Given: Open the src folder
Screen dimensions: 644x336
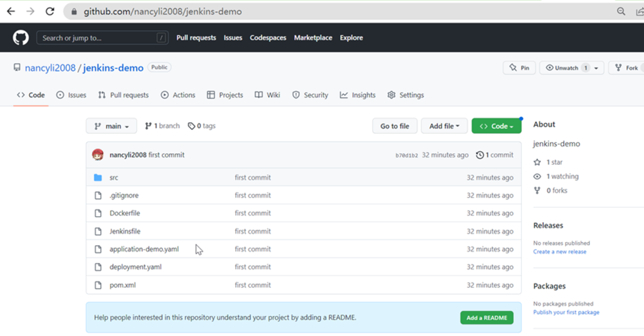Looking at the screenshot, I should click(x=114, y=178).
